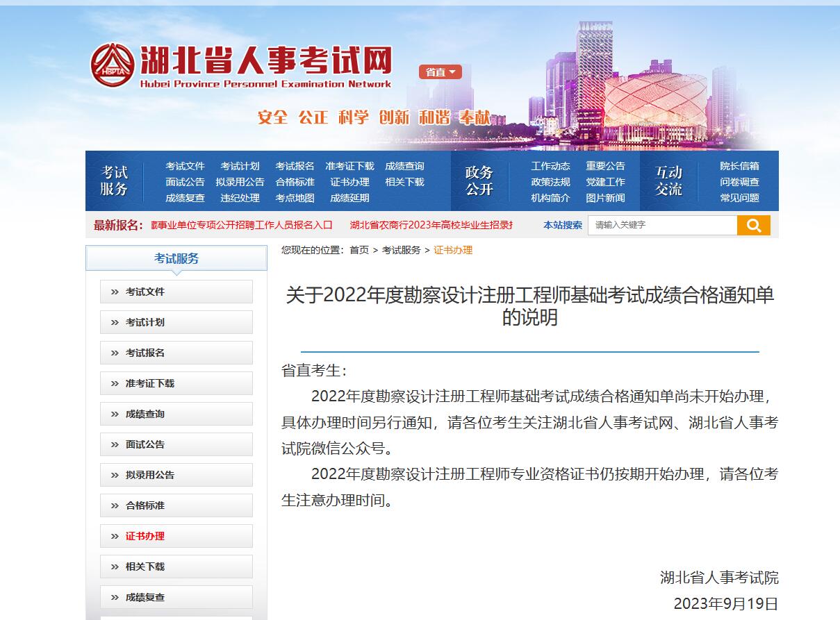This screenshot has height=620, width=840.
Task: Click 首页 in the breadcrumb
Action: 359,250
